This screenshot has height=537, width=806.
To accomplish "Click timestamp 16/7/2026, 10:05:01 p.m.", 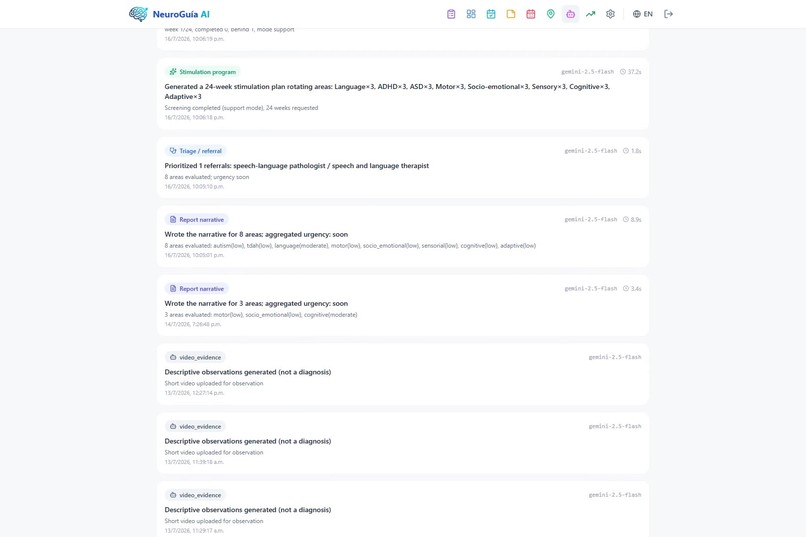I will click(194, 255).
